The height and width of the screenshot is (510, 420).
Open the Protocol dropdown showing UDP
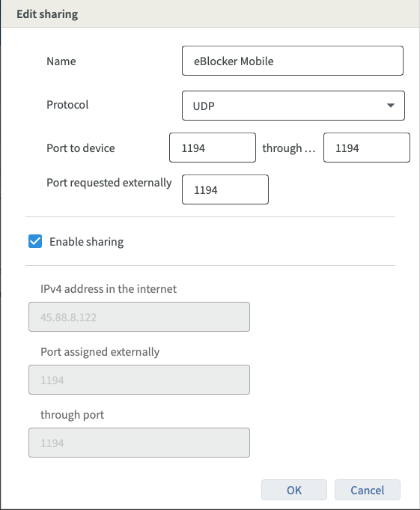tap(293, 106)
